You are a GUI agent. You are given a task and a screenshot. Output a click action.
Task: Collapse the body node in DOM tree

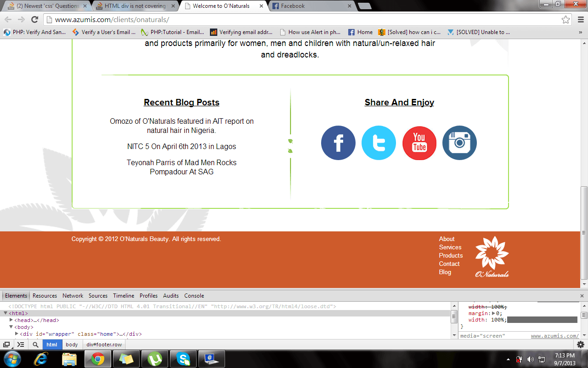(x=11, y=327)
